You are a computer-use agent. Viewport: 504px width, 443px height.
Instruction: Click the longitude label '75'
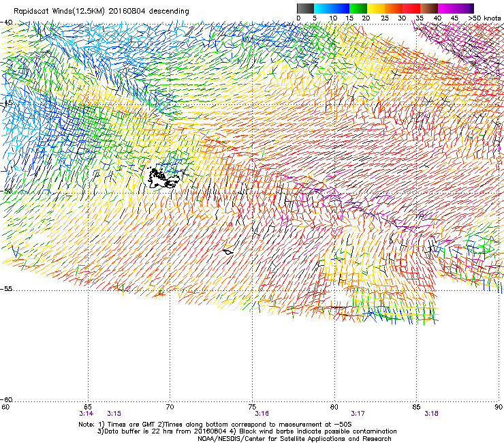click(x=252, y=407)
